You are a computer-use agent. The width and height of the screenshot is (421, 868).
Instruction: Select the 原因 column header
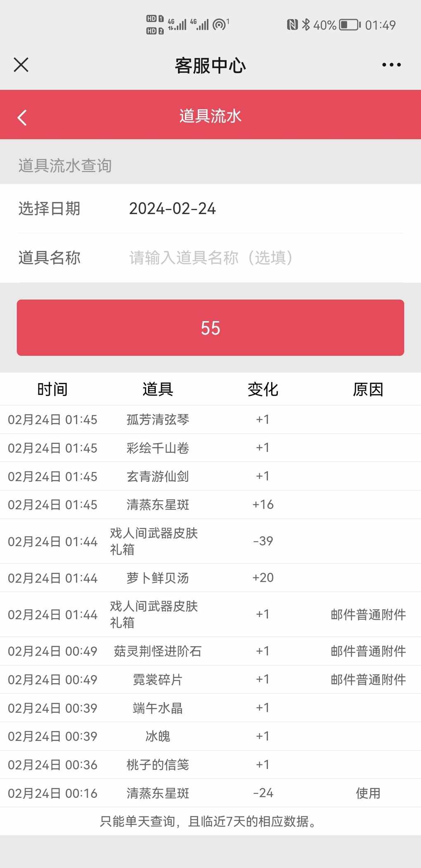click(x=368, y=389)
